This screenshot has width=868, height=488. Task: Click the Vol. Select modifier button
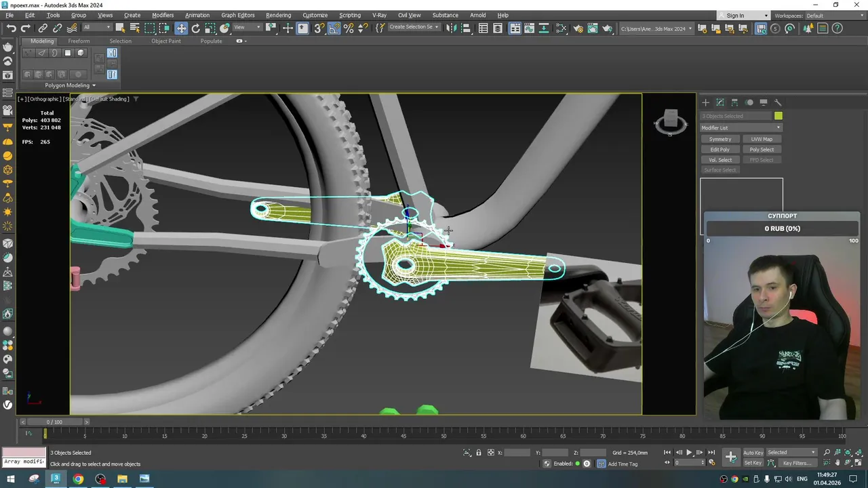(720, 160)
